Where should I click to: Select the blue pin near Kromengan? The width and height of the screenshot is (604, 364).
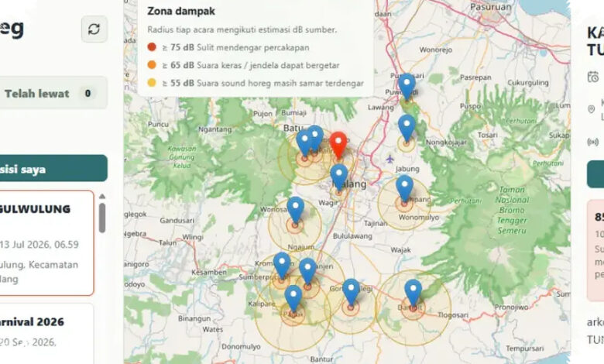coord(282,266)
